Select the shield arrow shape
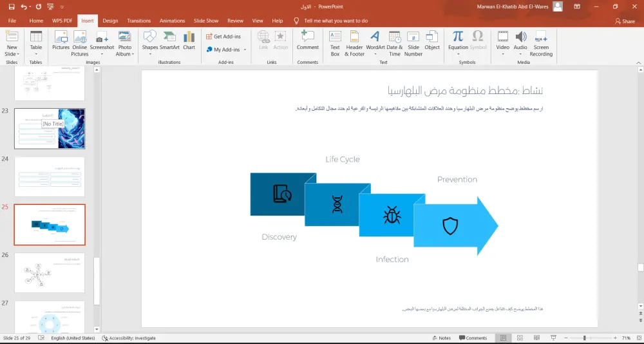The image size is (644, 344). pos(455,226)
